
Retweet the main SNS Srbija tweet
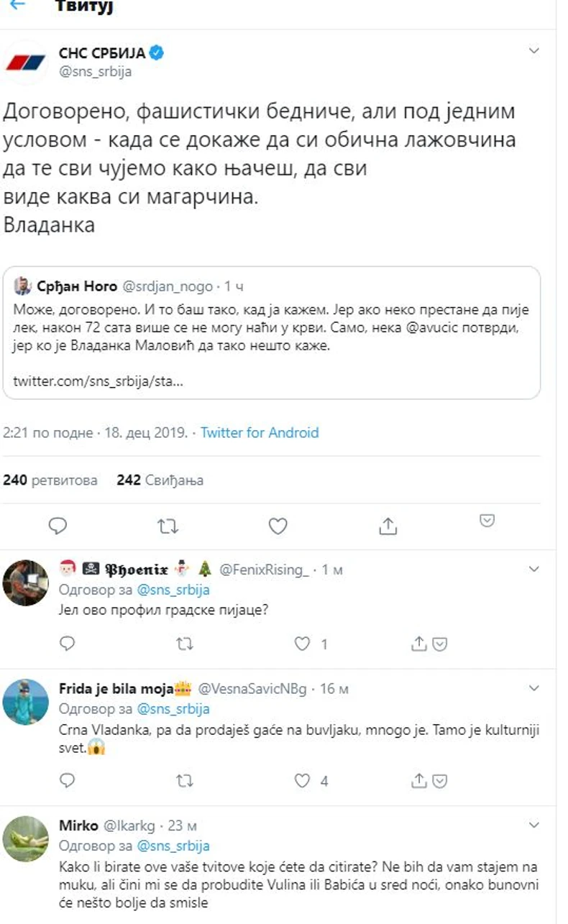[168, 526]
